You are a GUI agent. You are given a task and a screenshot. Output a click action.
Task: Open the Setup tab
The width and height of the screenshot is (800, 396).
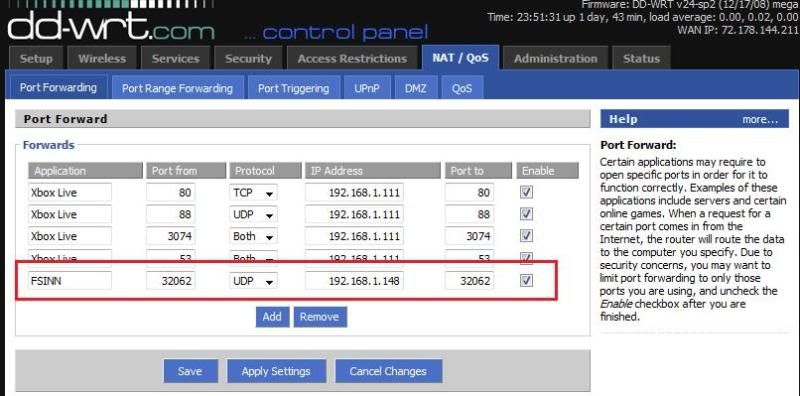coord(36,59)
